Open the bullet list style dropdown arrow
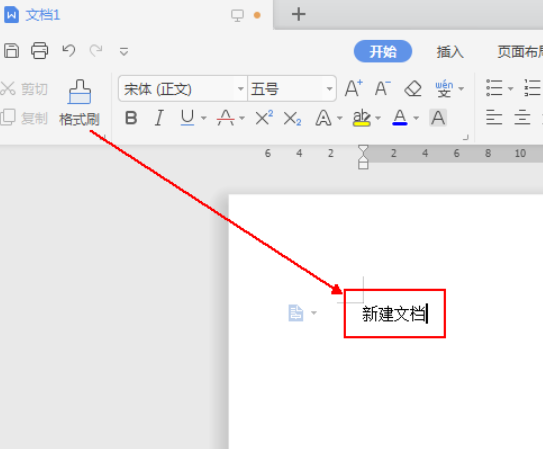 pyautogui.click(x=510, y=89)
